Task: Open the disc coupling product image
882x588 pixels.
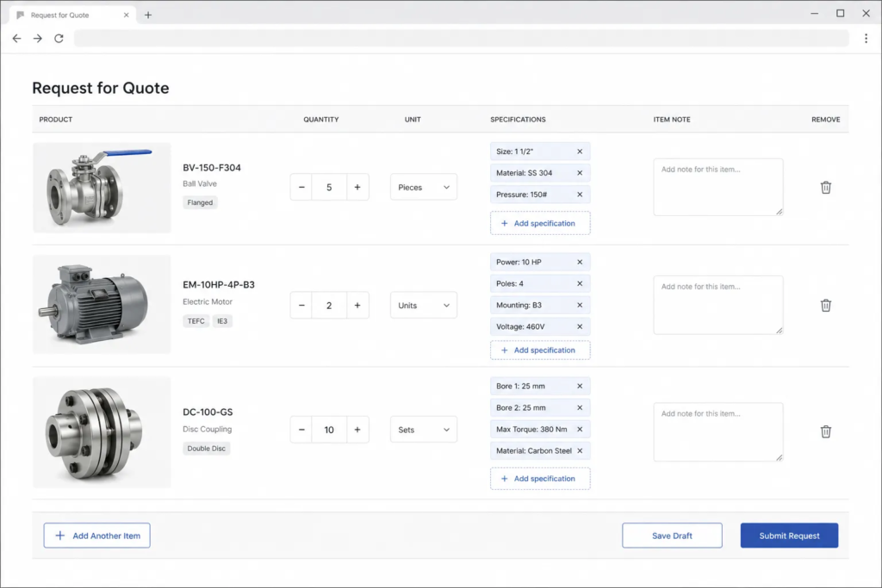Action: pyautogui.click(x=102, y=432)
